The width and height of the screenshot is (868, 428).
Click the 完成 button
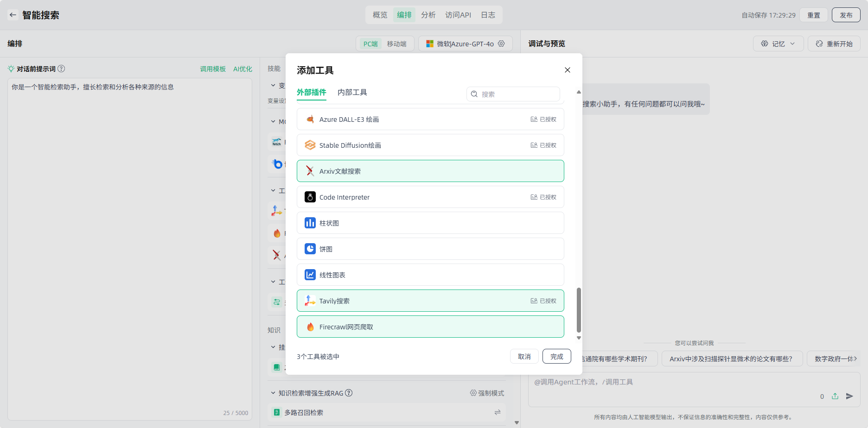tap(557, 356)
